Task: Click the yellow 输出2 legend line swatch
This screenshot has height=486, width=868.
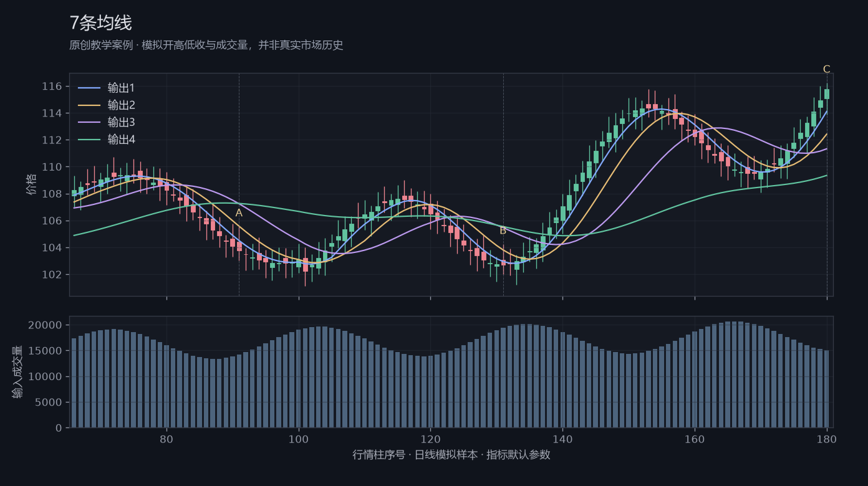Action: coord(89,106)
